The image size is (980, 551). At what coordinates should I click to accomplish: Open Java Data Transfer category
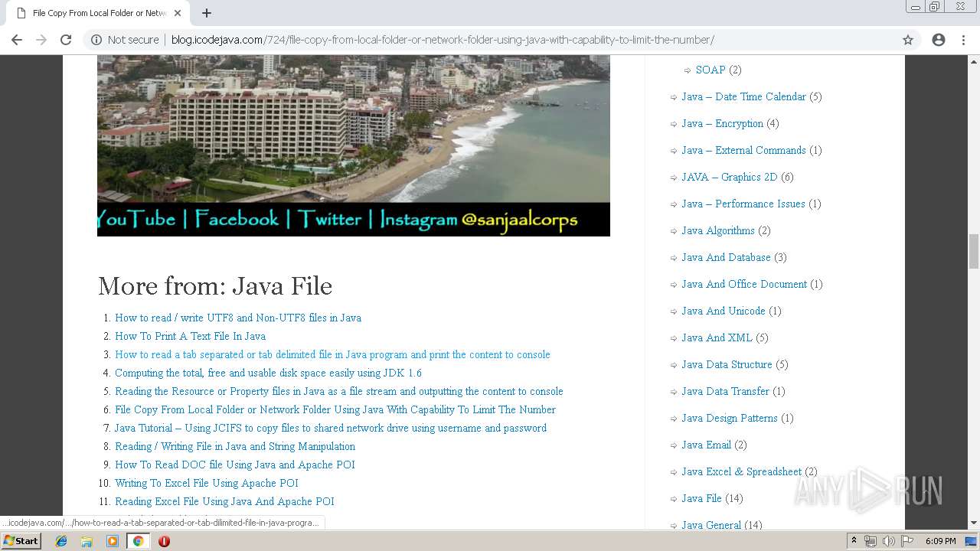coord(726,391)
